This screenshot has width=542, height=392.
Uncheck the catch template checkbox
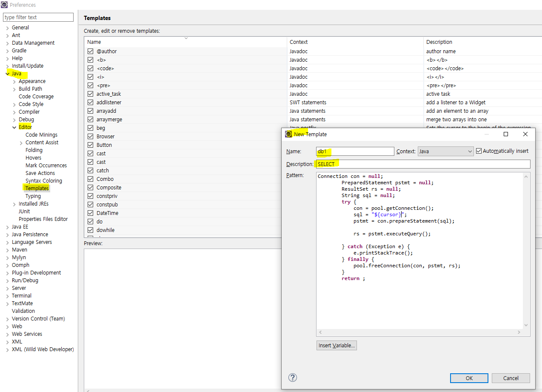(x=90, y=171)
